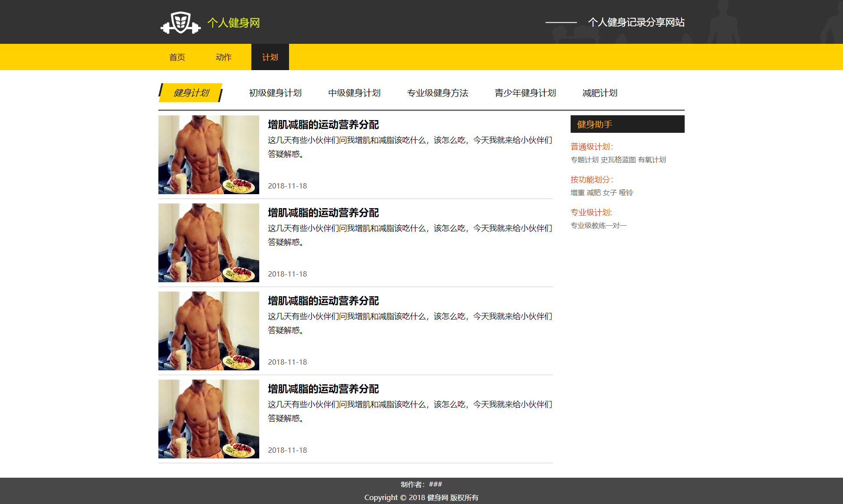Viewport: 843px width, 504px height.
Task: Click the 健身助手 sidebar header
Action: [x=628, y=124]
